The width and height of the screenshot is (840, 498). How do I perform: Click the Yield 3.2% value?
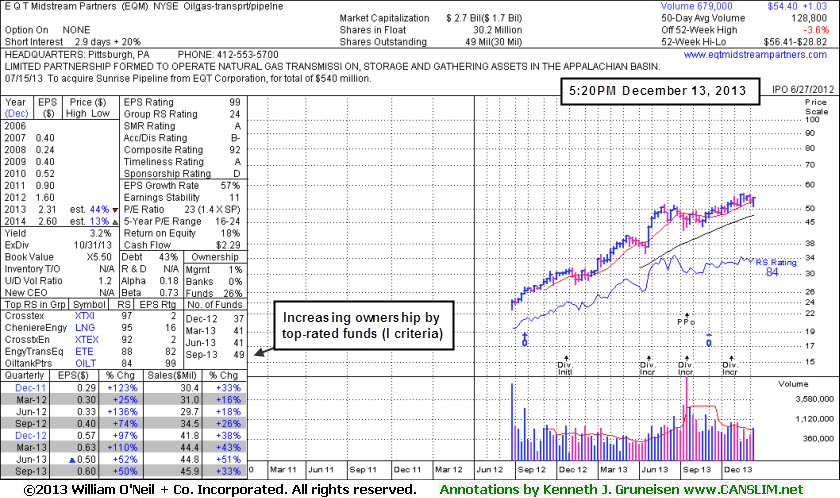point(101,233)
